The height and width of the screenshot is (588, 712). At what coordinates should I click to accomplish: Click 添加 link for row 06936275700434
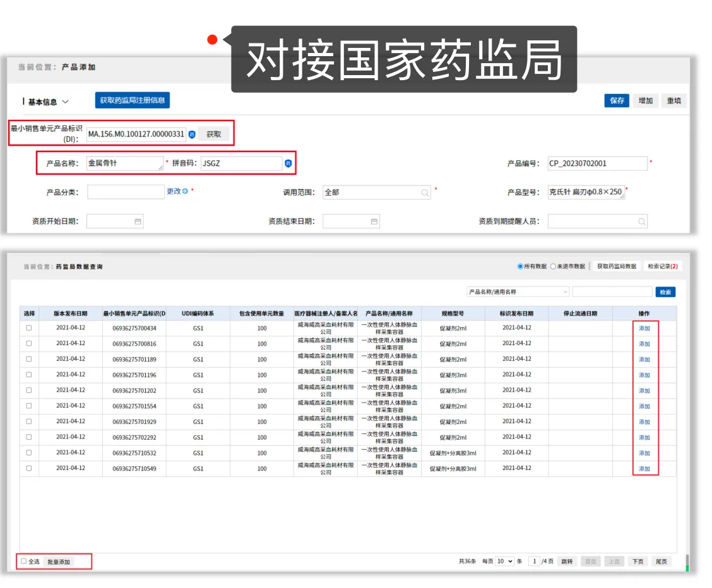point(644,328)
